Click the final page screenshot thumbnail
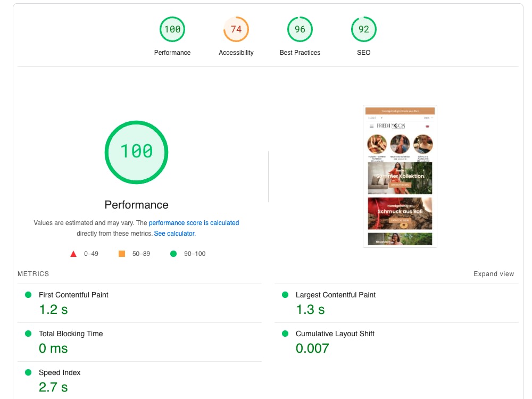Image resolution: width=532 pixels, height=399 pixels. [x=400, y=177]
